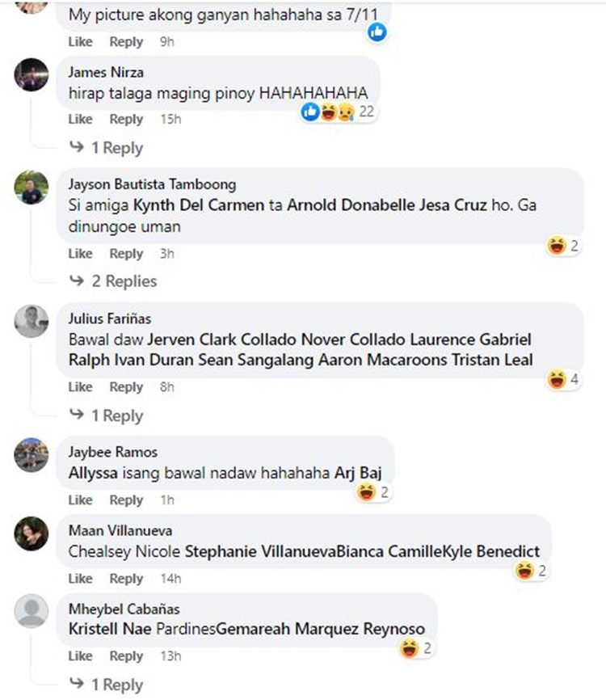Click the blue thumbs-up reaction on the 7/11 comment
Screen dimensions: 606x700
click(x=377, y=32)
